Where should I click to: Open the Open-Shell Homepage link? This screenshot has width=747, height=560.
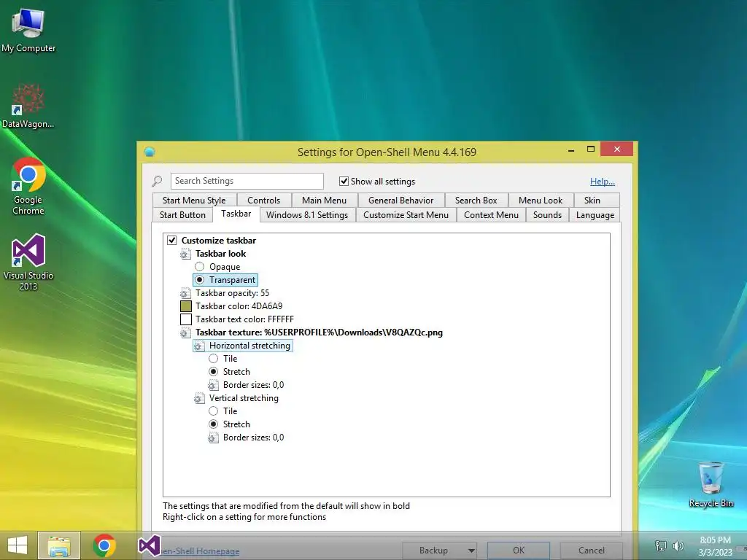click(200, 551)
